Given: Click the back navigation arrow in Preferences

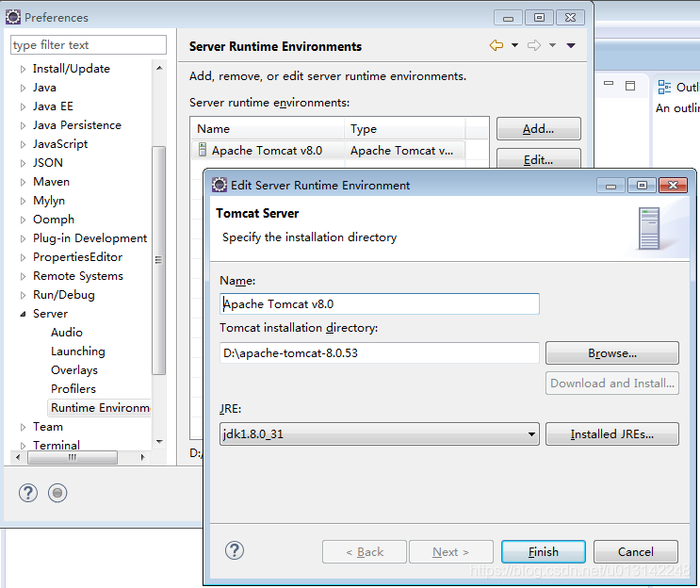Looking at the screenshot, I should point(497,45).
